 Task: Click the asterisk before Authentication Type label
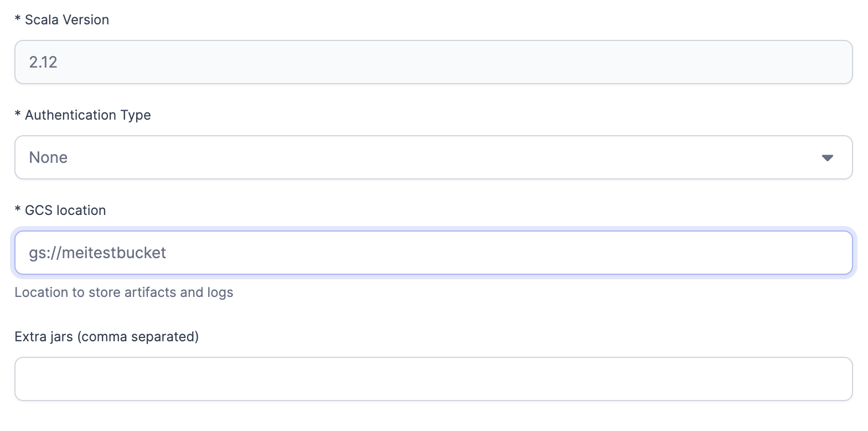(18, 115)
